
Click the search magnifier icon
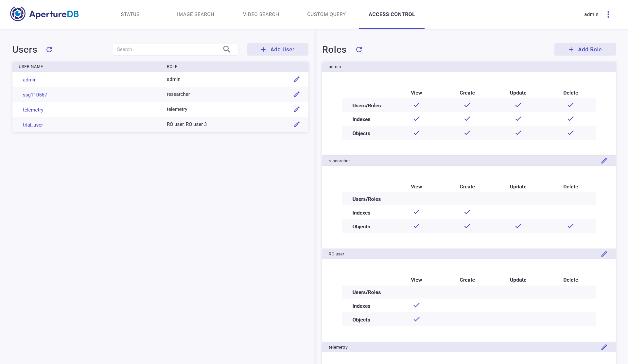(x=227, y=49)
